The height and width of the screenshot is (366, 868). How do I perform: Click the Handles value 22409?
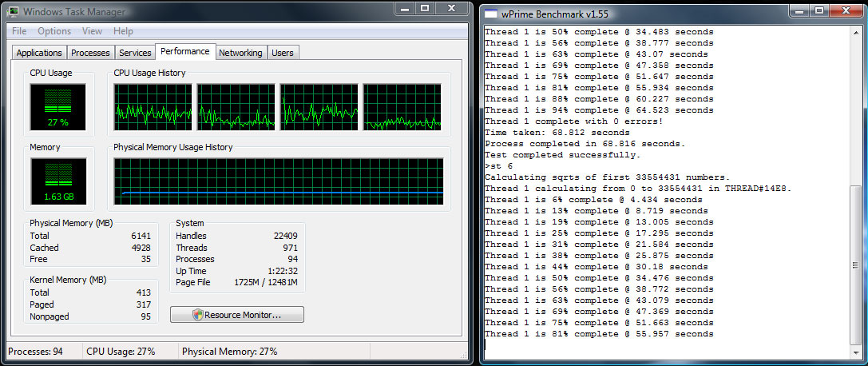click(286, 235)
